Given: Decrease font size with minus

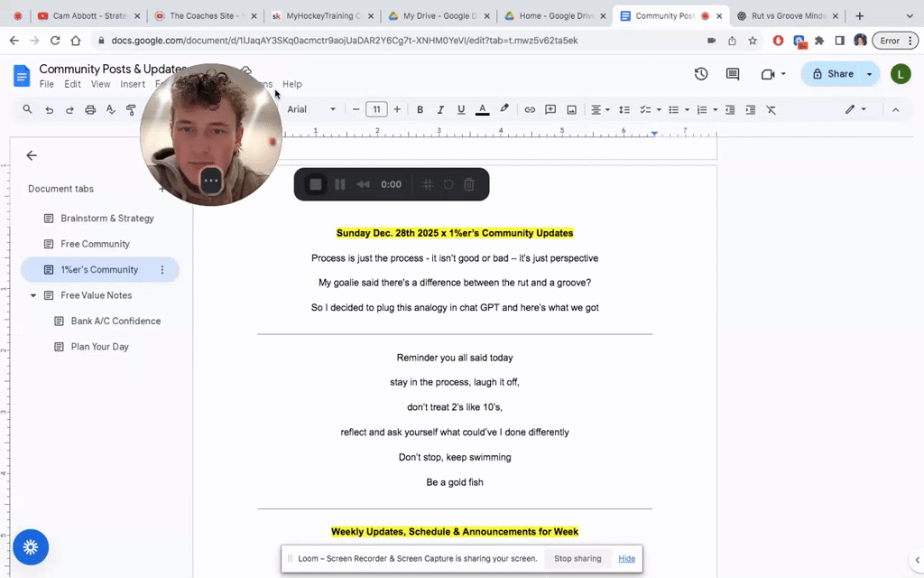Looking at the screenshot, I should tap(356, 109).
